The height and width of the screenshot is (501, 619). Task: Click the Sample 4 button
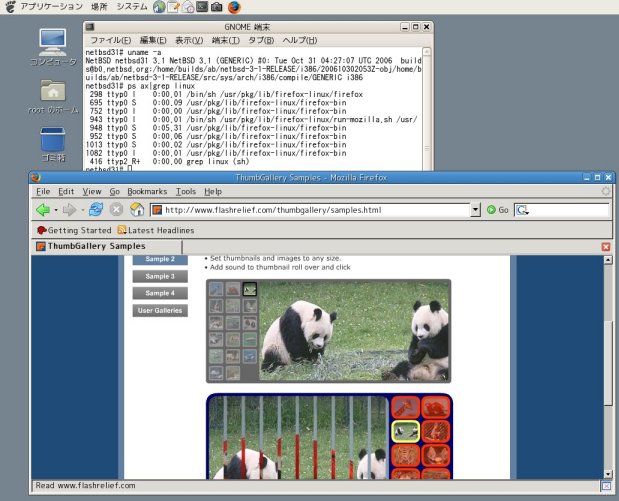(160, 293)
